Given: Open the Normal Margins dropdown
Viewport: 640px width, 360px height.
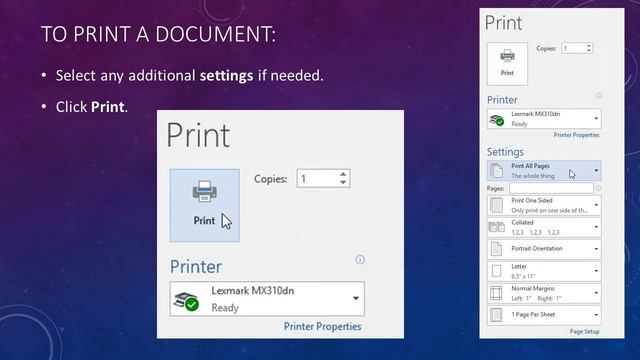Looking at the screenshot, I should click(x=544, y=293).
